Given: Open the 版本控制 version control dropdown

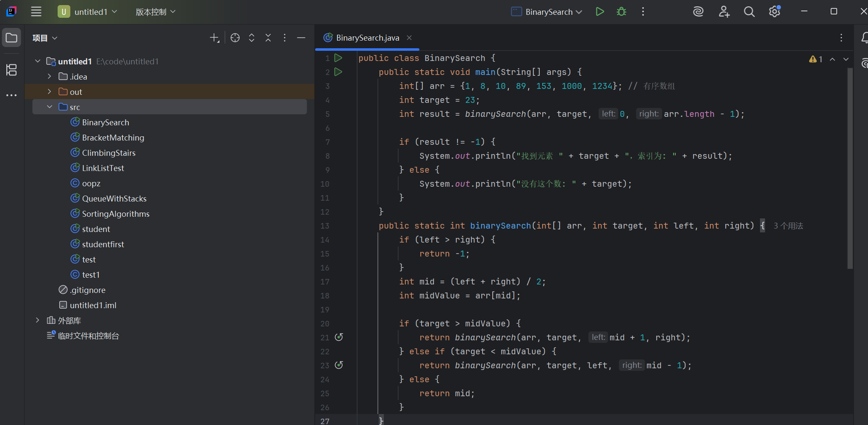Looking at the screenshot, I should tap(155, 12).
